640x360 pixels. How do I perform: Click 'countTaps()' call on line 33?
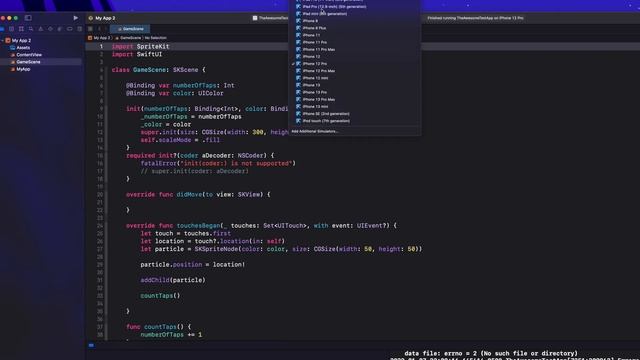point(160,296)
